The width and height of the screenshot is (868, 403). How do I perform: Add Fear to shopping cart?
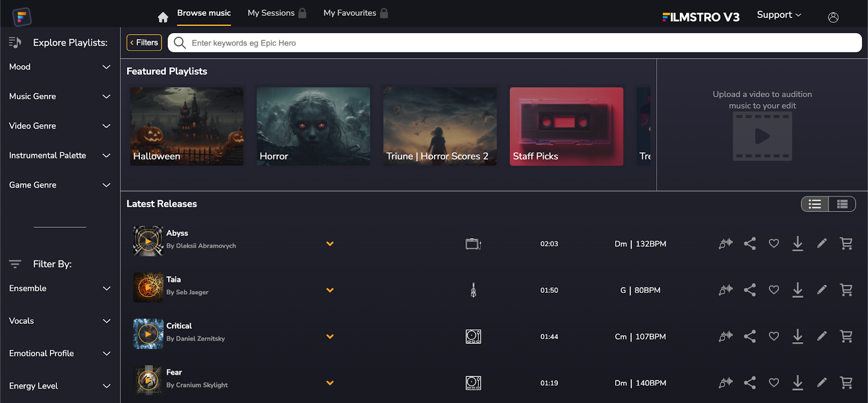pyautogui.click(x=846, y=383)
